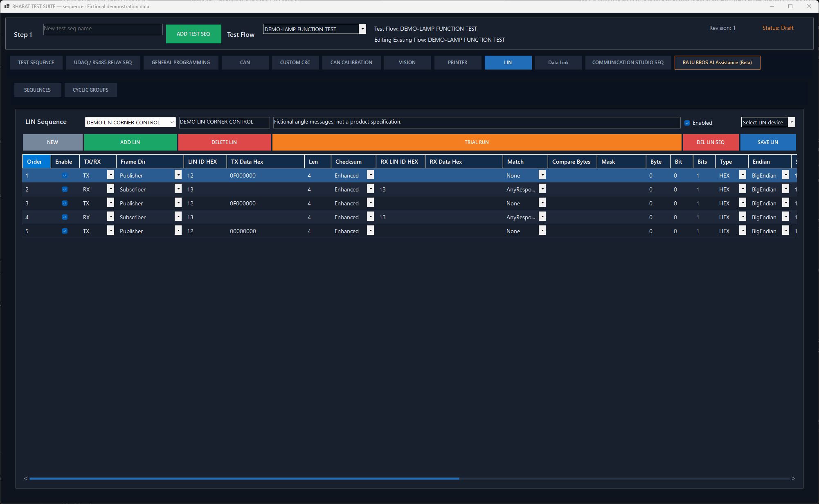The image size is (819, 504).
Task: Click the DEL LIN SEQ button
Action: tap(711, 142)
